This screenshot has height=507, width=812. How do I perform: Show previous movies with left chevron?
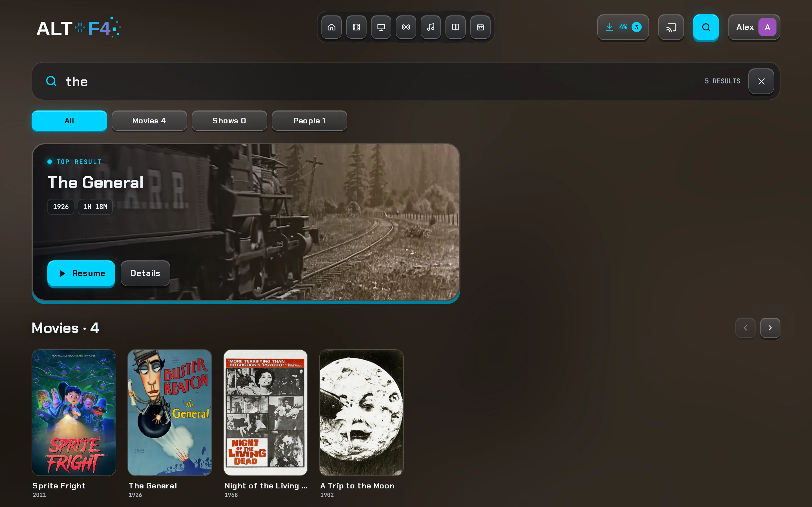[745, 328]
